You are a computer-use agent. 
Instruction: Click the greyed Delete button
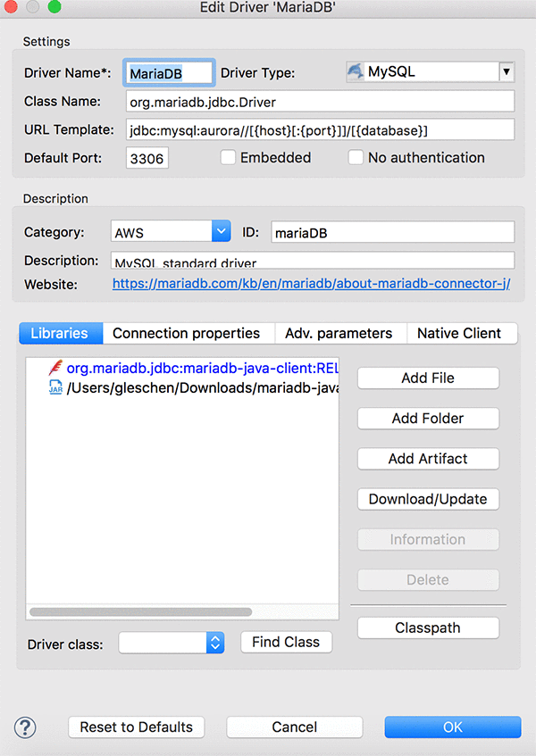[x=428, y=579]
